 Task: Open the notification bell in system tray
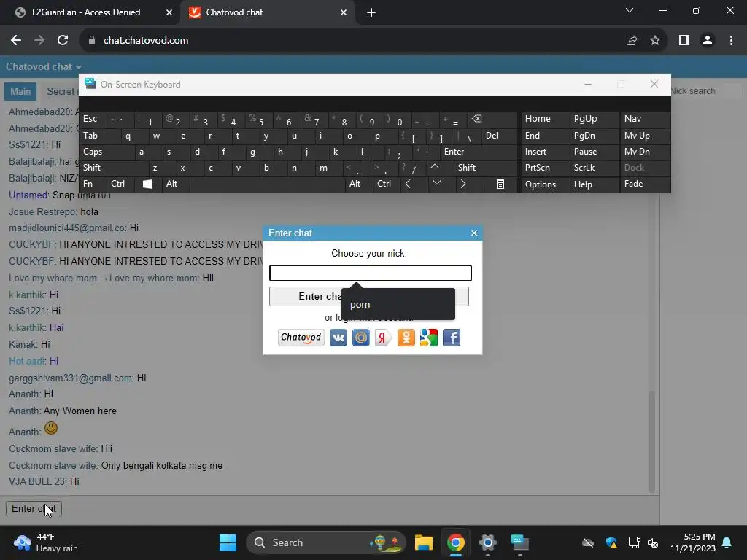727,542
